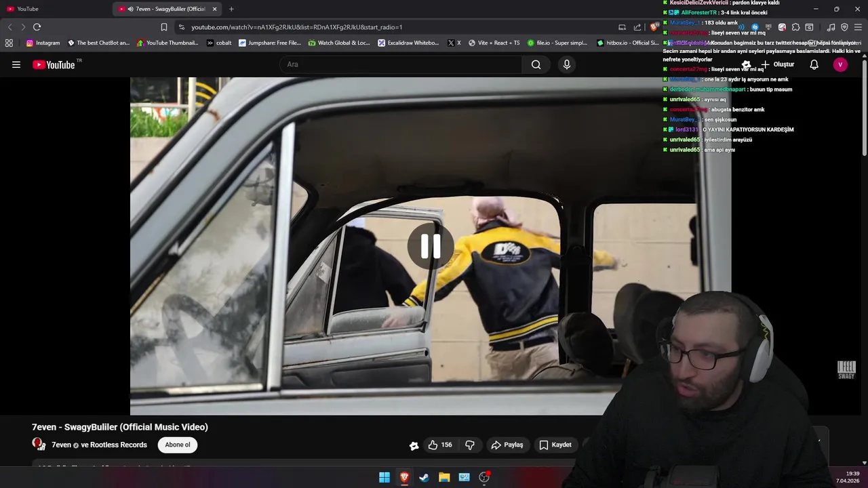The height and width of the screenshot is (488, 868).
Task: Open the music note media control
Action: click(831, 27)
